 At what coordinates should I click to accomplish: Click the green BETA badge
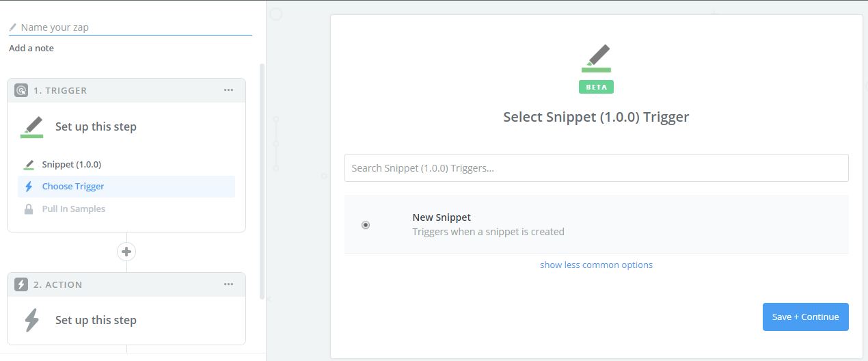(x=596, y=88)
